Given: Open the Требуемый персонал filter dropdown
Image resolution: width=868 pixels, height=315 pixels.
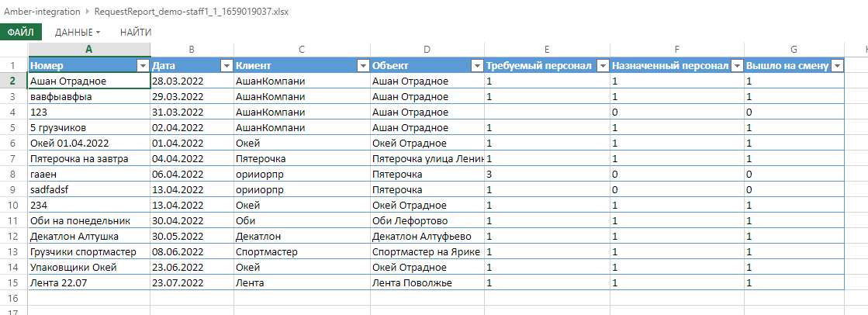Looking at the screenshot, I should coord(601,66).
